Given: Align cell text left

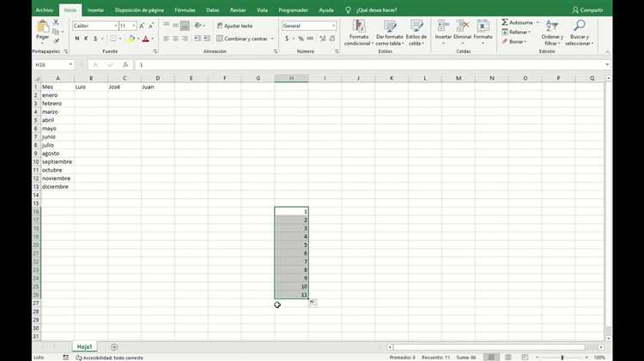Looking at the screenshot, I should (x=167, y=39).
